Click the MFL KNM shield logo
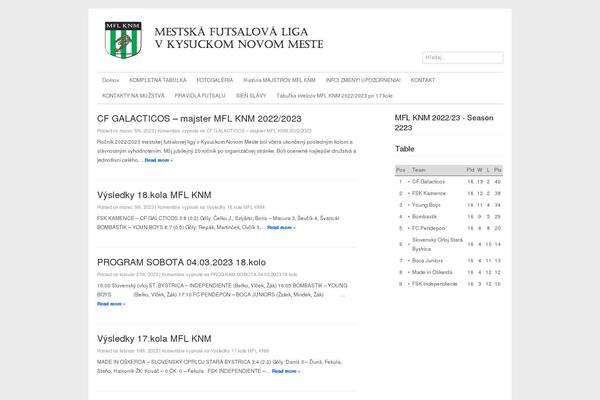600x400 pixels. click(x=123, y=39)
